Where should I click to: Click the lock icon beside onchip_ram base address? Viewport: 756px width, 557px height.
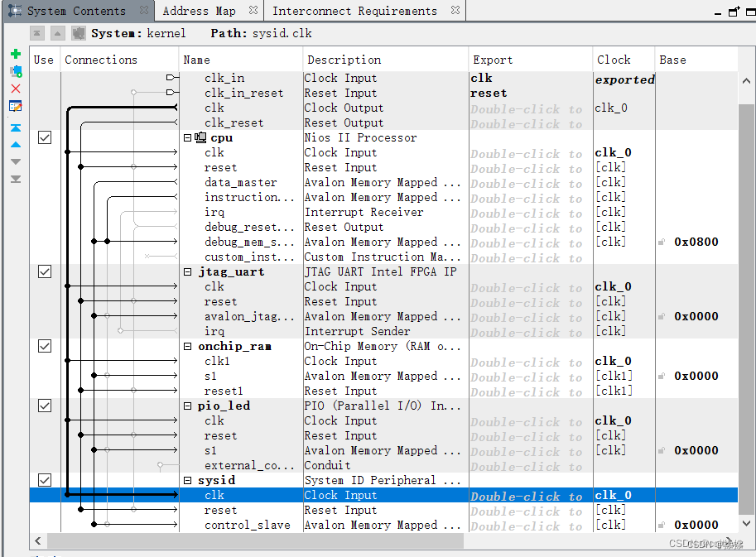[662, 376]
